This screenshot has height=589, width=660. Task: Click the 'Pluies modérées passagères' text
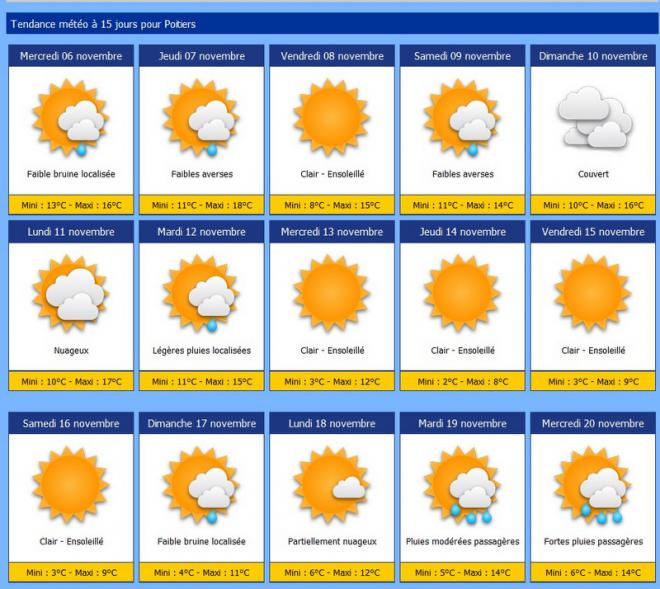pyautogui.click(x=463, y=541)
